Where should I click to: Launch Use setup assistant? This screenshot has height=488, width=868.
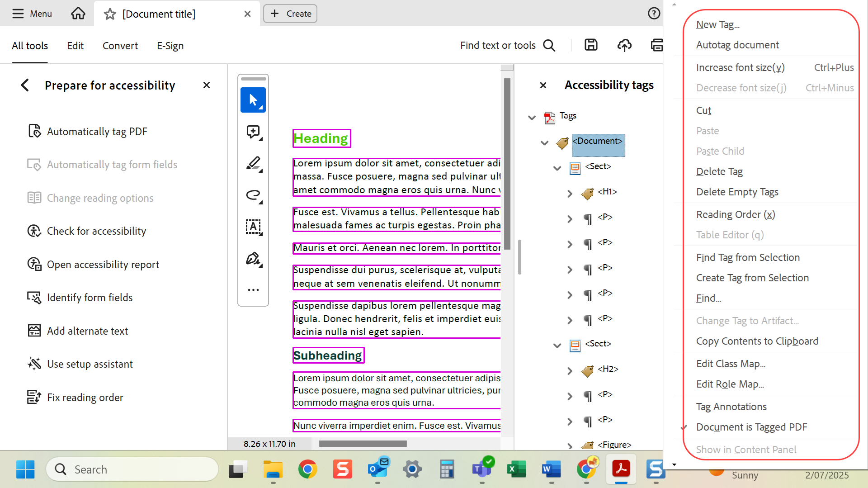coord(80,364)
